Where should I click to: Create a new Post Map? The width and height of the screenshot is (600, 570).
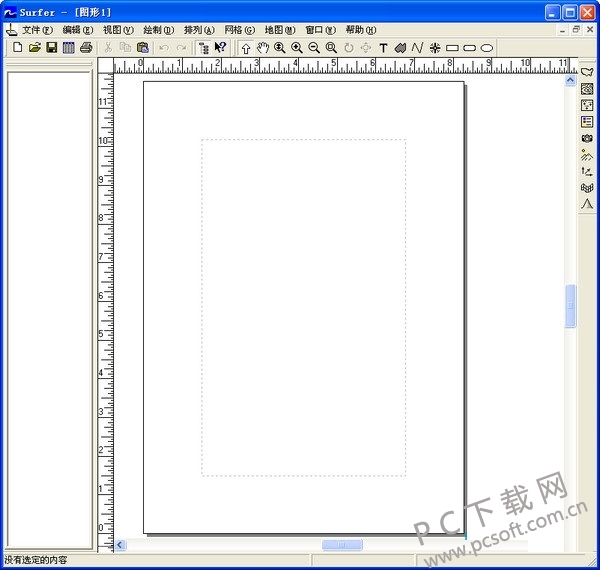[587, 105]
